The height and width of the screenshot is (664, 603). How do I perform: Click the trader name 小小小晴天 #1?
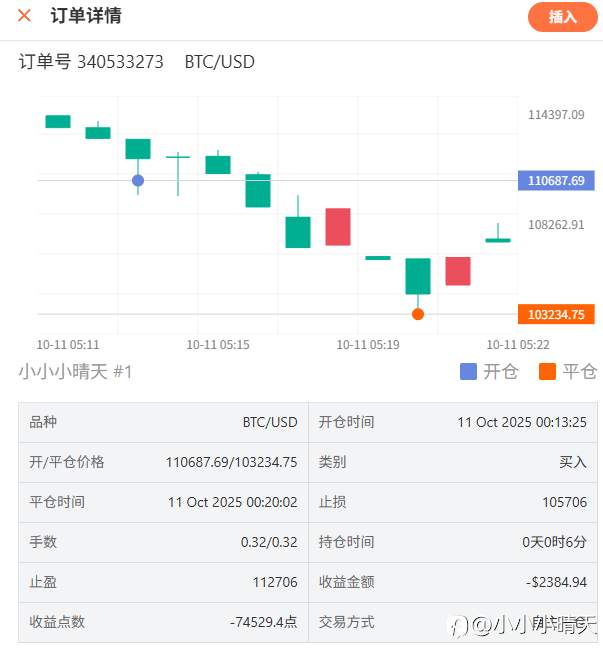click(75, 372)
